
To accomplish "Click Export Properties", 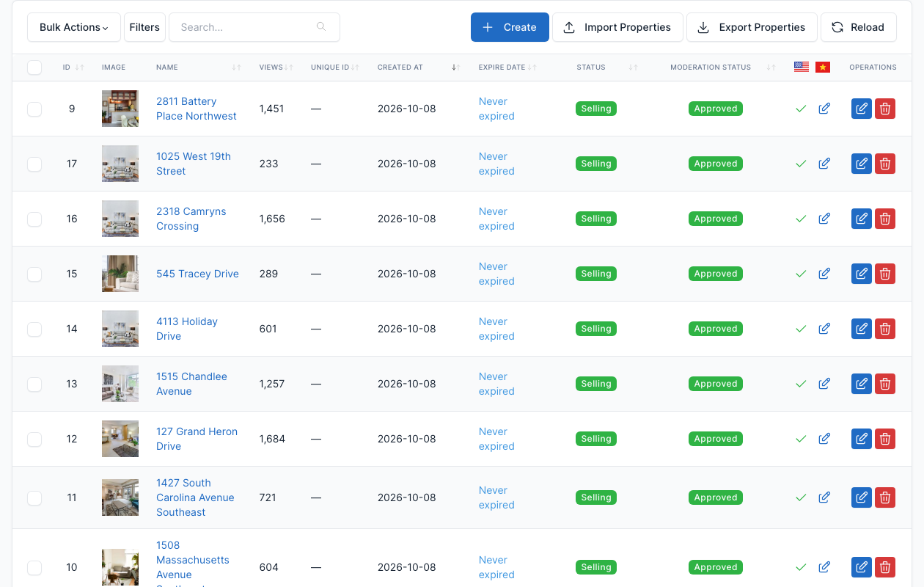I will 752,27.
